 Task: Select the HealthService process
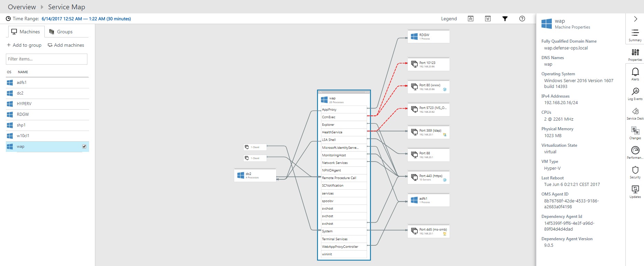(344, 132)
